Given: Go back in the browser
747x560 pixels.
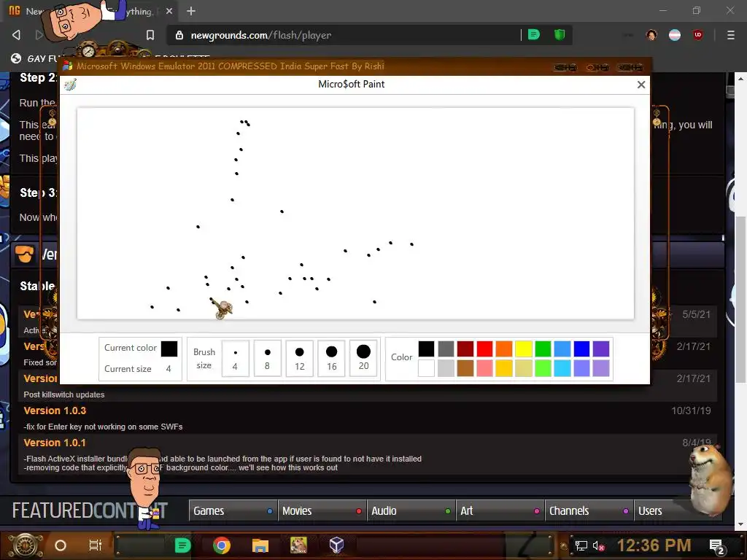Looking at the screenshot, I should click(x=16, y=35).
